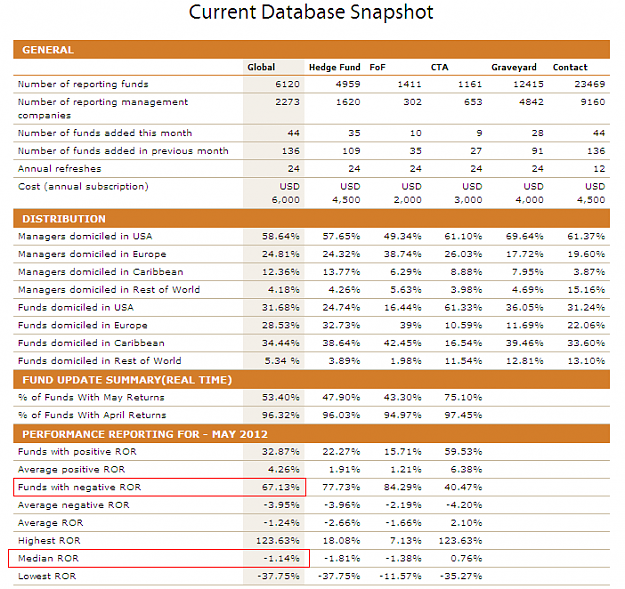Select Managers domiciled in USA label

tap(85, 236)
